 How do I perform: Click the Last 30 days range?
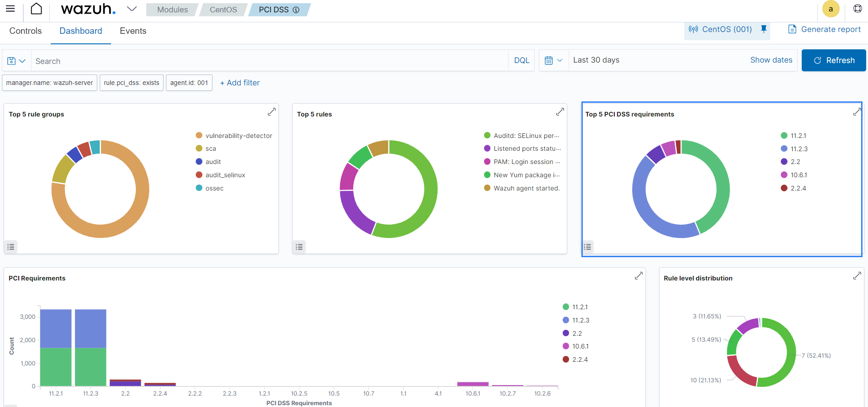596,60
